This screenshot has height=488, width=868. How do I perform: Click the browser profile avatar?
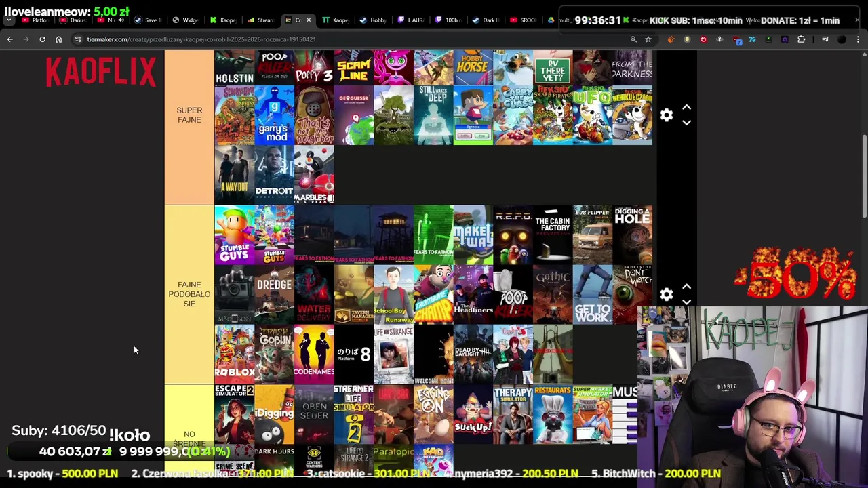842,39
